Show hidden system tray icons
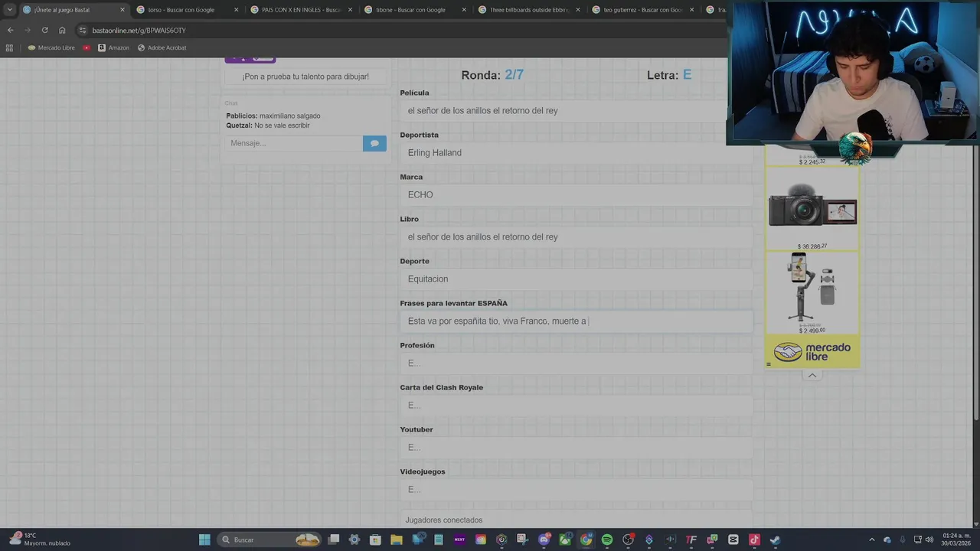Viewport: 980px width, 551px height. click(x=872, y=540)
